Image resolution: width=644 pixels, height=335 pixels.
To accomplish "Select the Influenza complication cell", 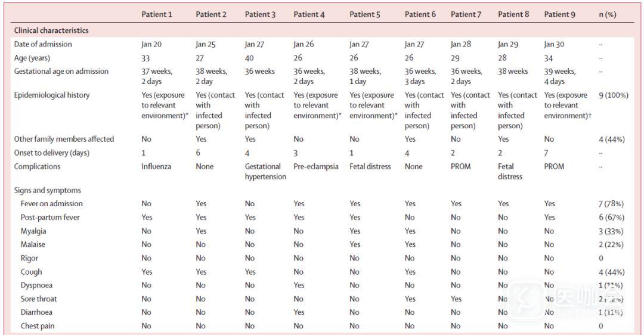I will tap(156, 166).
